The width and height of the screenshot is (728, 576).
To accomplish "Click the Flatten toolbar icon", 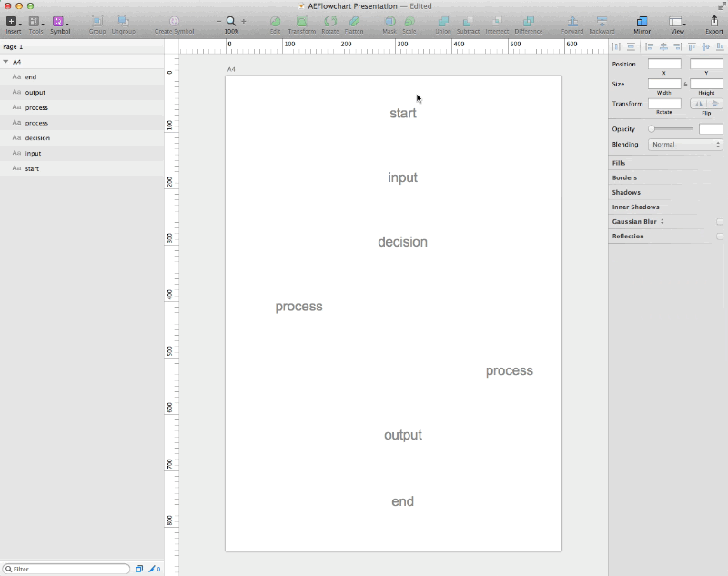I will [354, 22].
